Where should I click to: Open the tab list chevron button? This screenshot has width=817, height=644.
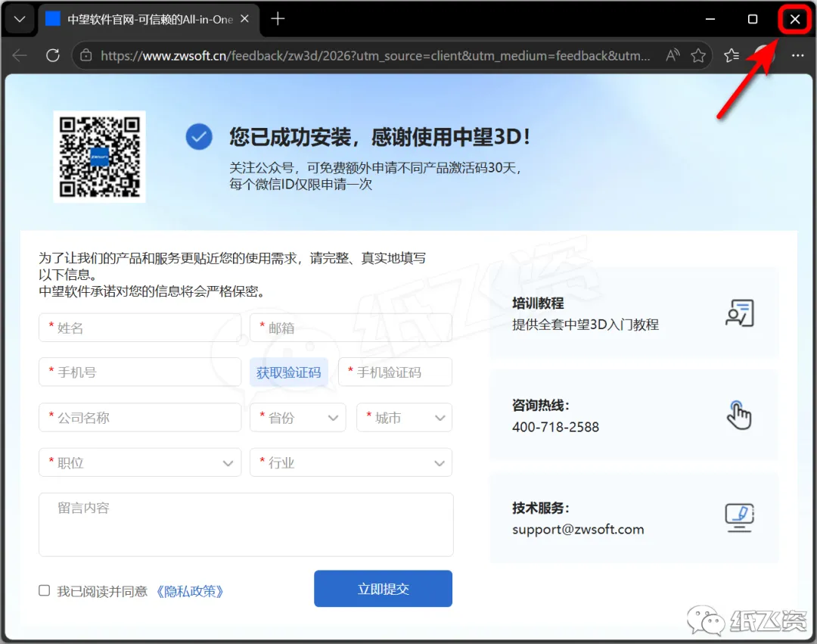pos(20,19)
